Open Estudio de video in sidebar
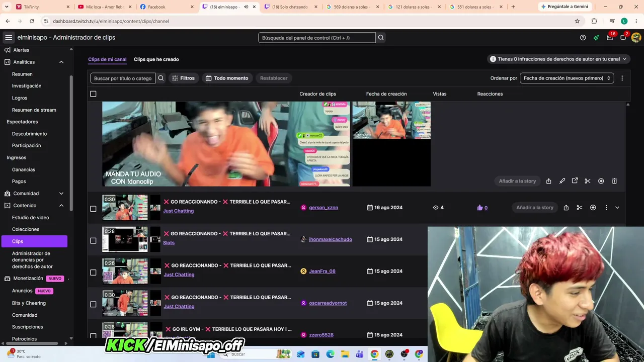 [31, 218]
